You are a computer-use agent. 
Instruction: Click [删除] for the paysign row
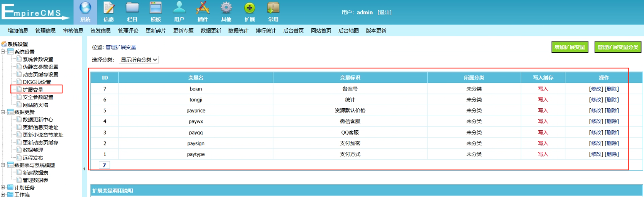611,143
